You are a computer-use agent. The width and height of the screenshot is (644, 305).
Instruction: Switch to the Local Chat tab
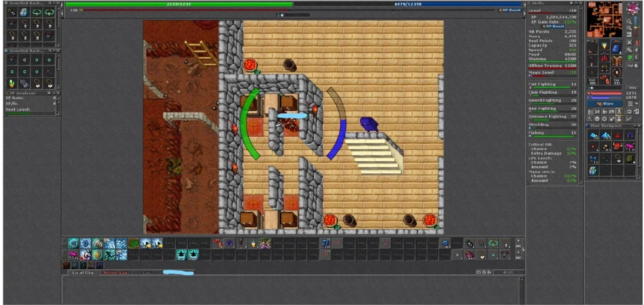[x=83, y=272]
